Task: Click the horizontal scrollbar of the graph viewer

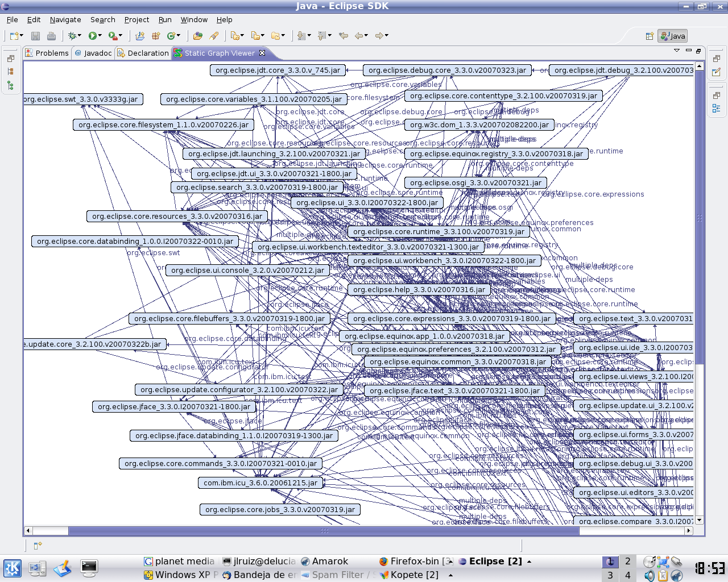Action: pos(323,531)
